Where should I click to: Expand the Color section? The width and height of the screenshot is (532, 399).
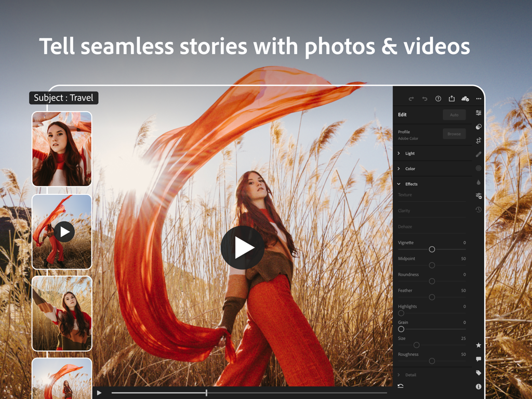pos(410,168)
